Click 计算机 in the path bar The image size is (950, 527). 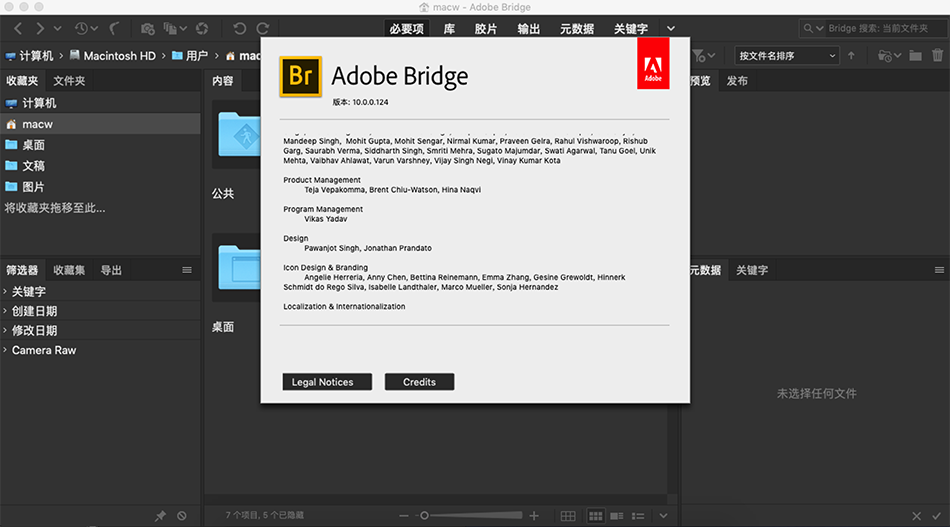coord(30,56)
